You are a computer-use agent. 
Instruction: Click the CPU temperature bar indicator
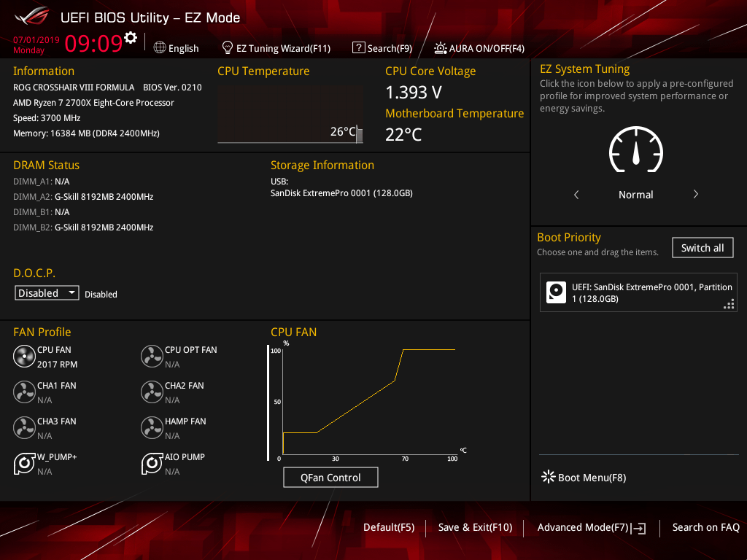tap(359, 135)
